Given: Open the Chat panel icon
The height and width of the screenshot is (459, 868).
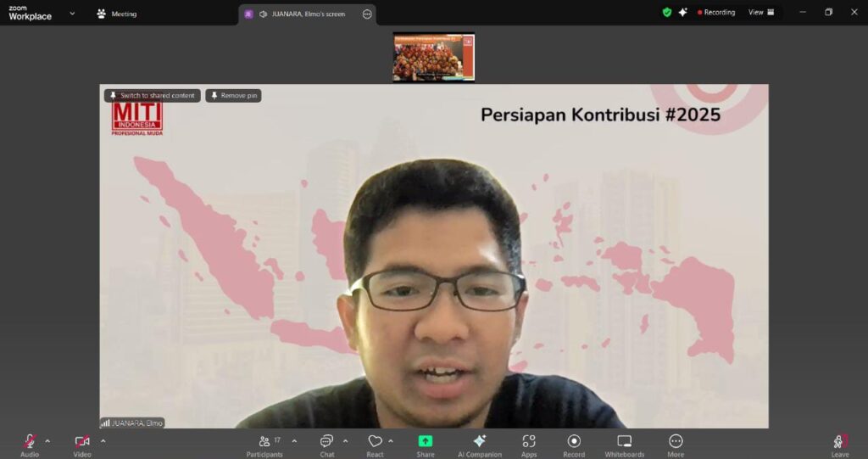Looking at the screenshot, I should [326, 441].
